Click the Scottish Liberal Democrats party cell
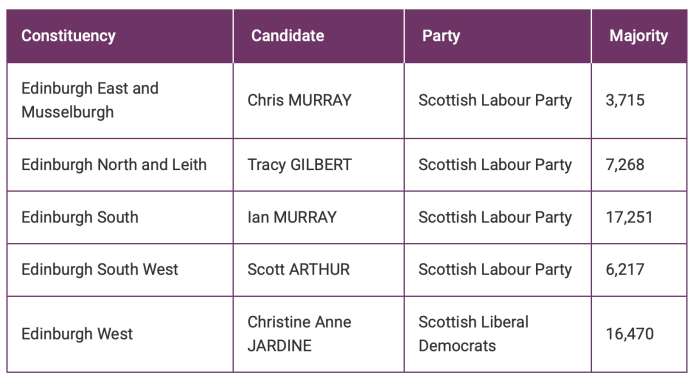 [x=498, y=334]
